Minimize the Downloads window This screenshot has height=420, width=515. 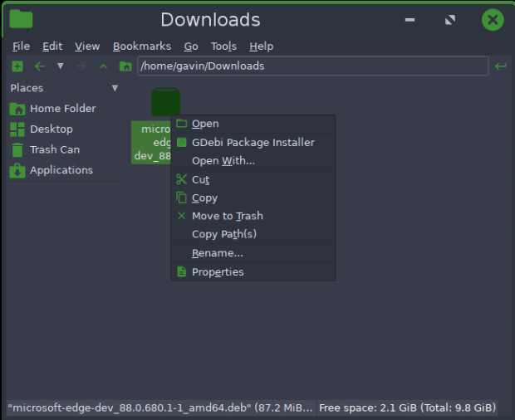[410, 20]
